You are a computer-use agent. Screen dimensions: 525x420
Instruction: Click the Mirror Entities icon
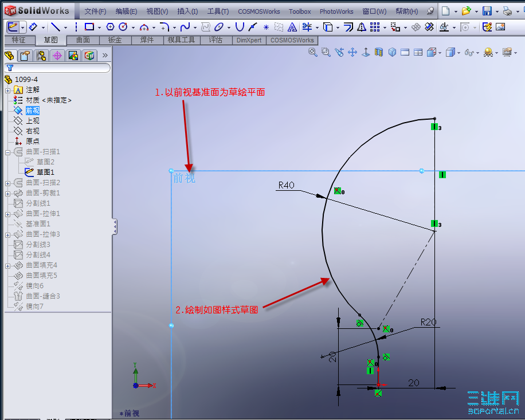(x=362, y=27)
